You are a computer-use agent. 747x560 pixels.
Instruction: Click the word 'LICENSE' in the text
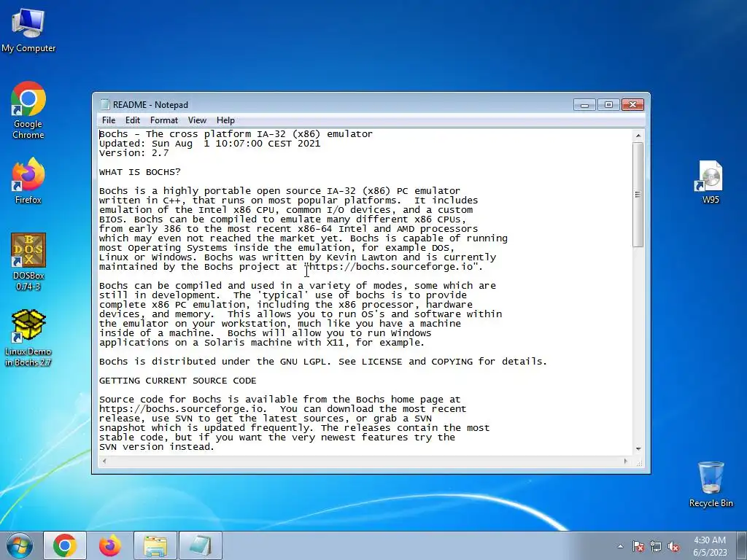coord(382,362)
